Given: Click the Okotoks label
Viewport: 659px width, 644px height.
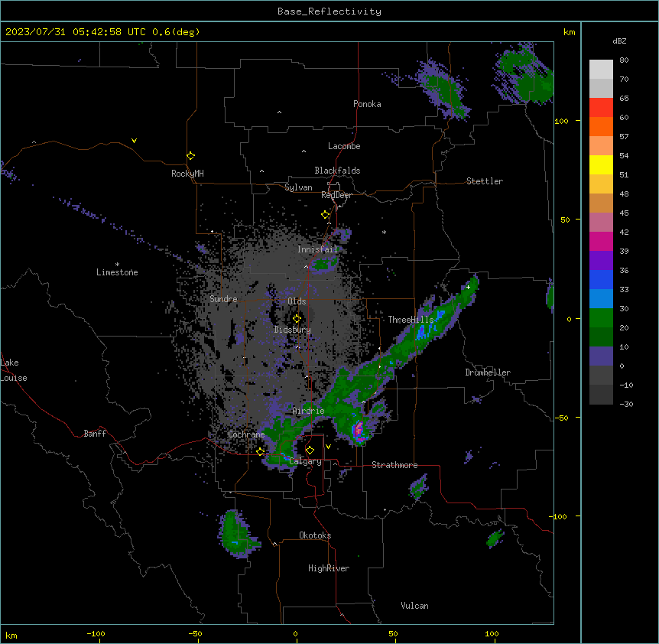Looking at the screenshot, I should (315, 535).
